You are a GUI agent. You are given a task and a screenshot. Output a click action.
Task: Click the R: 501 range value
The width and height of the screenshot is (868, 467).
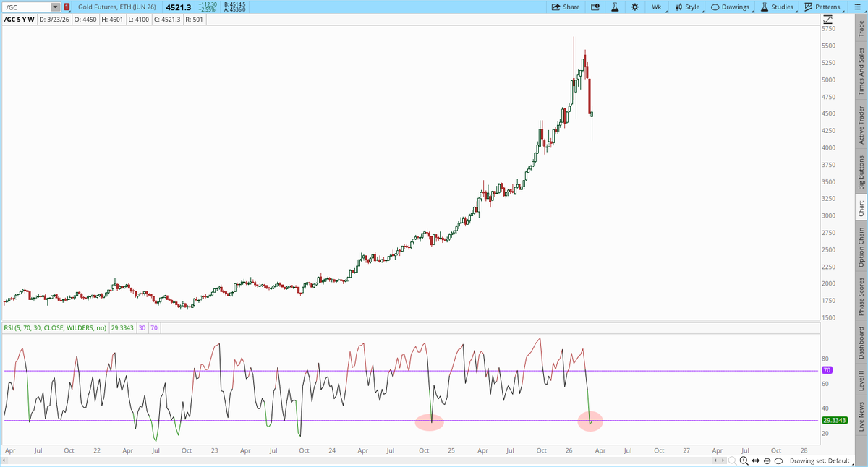(195, 20)
